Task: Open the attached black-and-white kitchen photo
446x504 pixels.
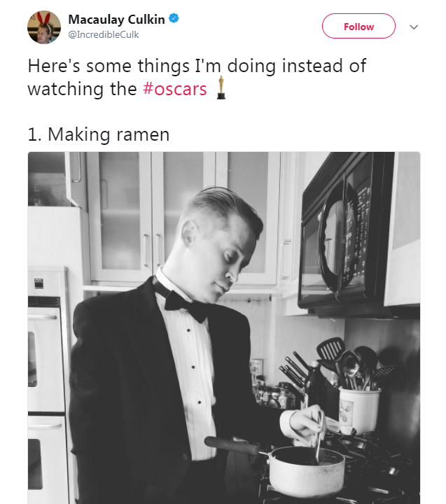Action: click(x=224, y=328)
